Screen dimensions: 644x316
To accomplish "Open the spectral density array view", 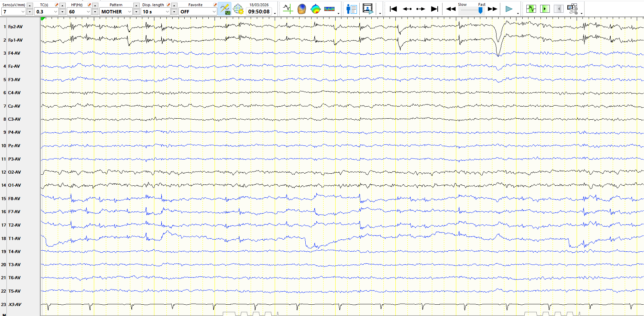I will [329, 9].
